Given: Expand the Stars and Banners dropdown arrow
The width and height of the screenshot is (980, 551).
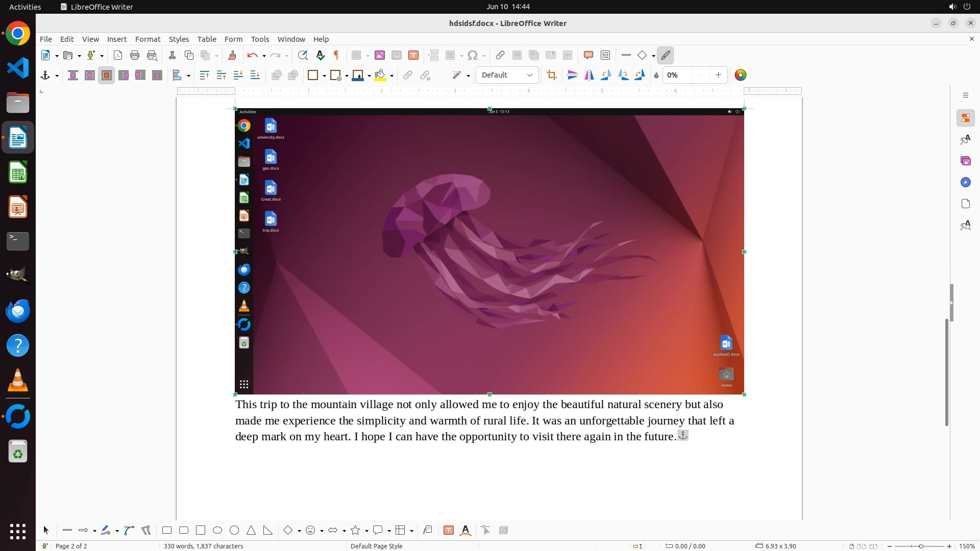Looking at the screenshot, I should (x=366, y=531).
